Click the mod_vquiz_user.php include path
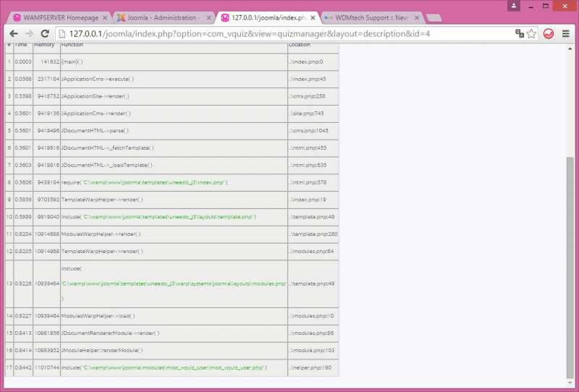 174,368
